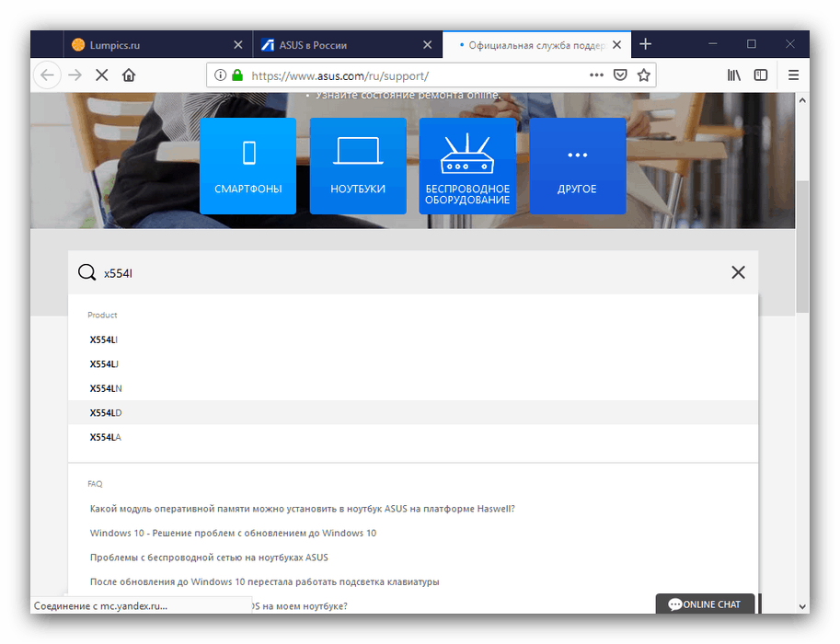Show site information icon in address bar

pos(220,75)
